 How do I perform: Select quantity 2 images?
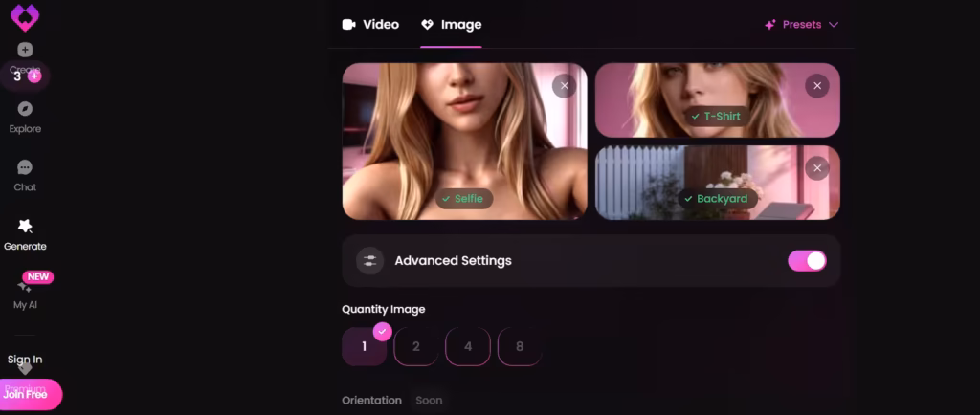click(x=416, y=346)
